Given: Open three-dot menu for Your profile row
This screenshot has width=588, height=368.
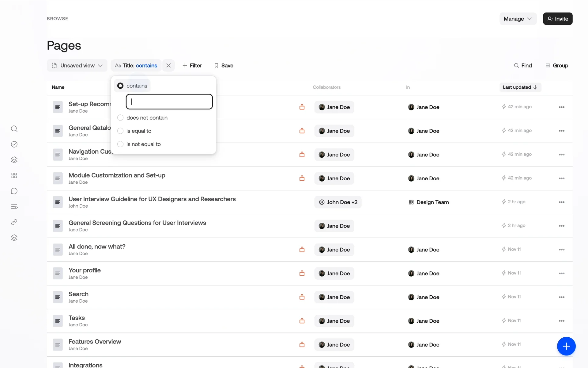Looking at the screenshot, I should click(x=561, y=274).
